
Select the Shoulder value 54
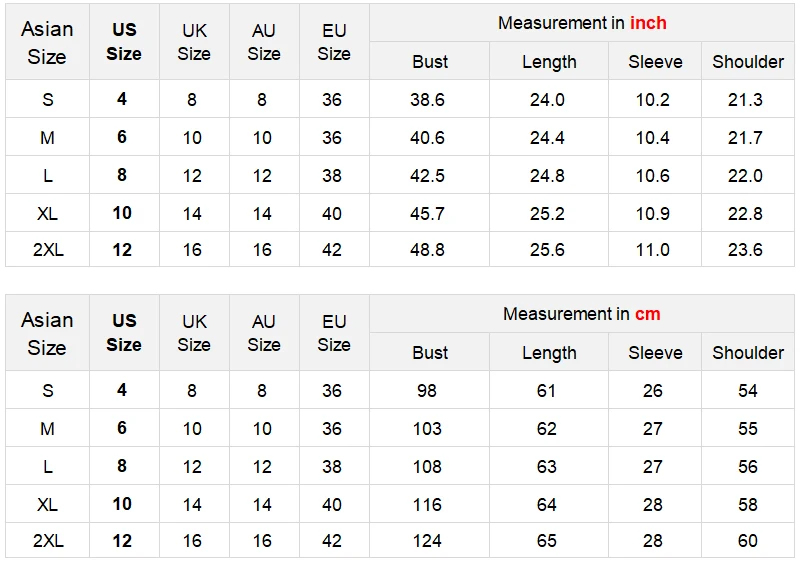[747, 391]
